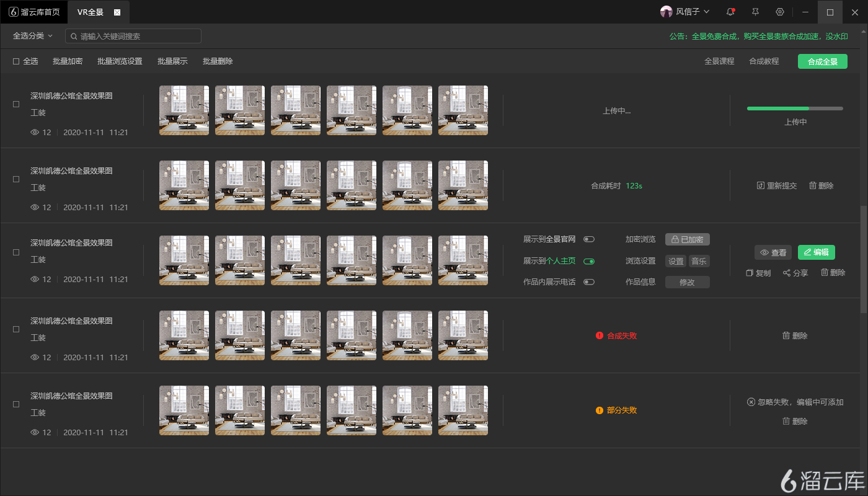Close the VR全景 tab
Image resolution: width=868 pixels, height=496 pixels.
point(117,12)
